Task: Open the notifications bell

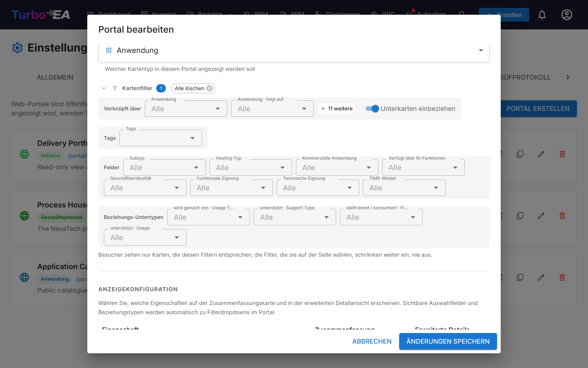Action: (x=542, y=15)
